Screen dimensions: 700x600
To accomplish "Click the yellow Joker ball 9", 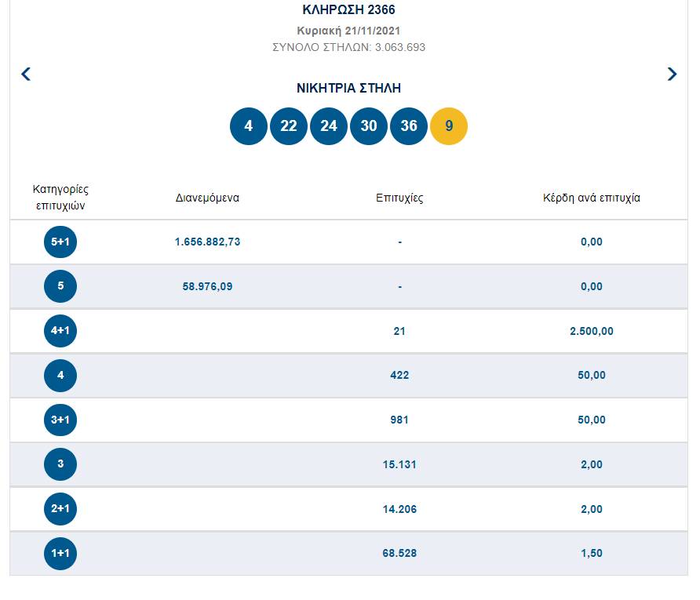I will coord(449,126).
